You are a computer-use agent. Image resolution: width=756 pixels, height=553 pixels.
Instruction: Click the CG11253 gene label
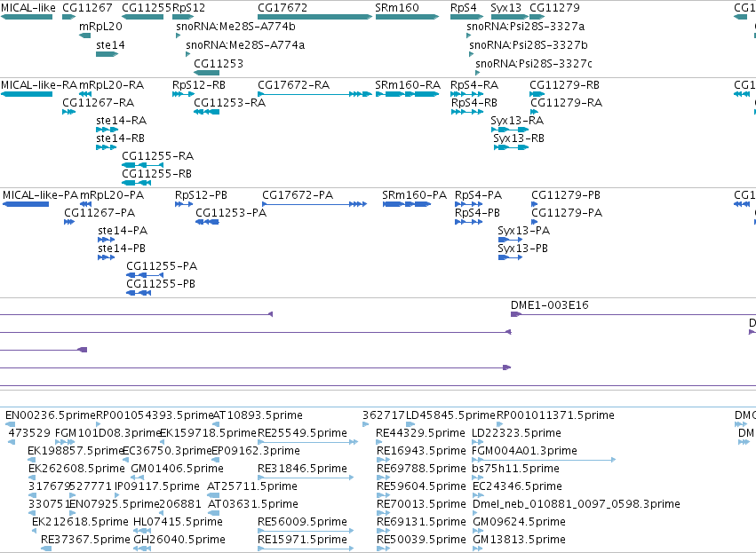click(x=219, y=64)
